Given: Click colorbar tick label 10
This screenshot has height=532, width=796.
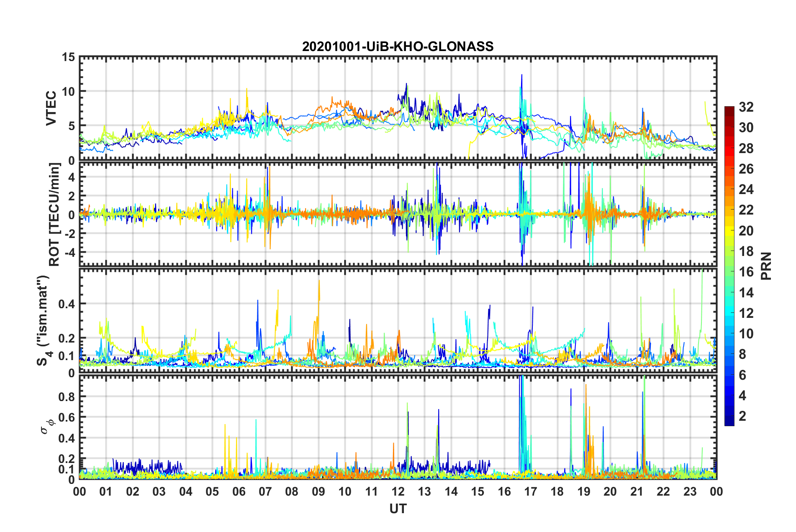Looking at the screenshot, I should tap(746, 334).
